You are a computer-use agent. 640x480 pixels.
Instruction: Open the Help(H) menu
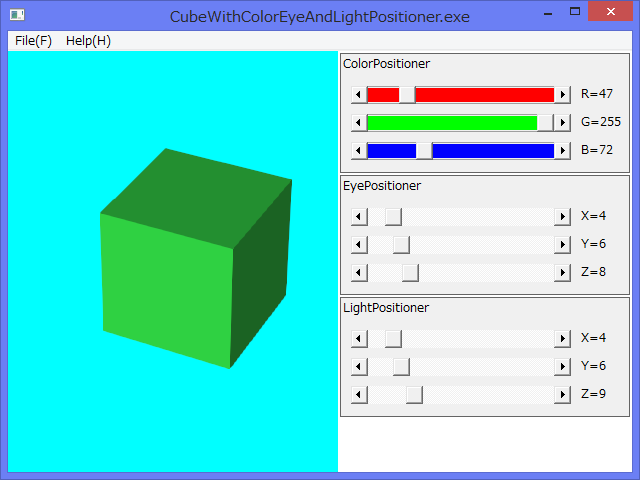pos(88,41)
